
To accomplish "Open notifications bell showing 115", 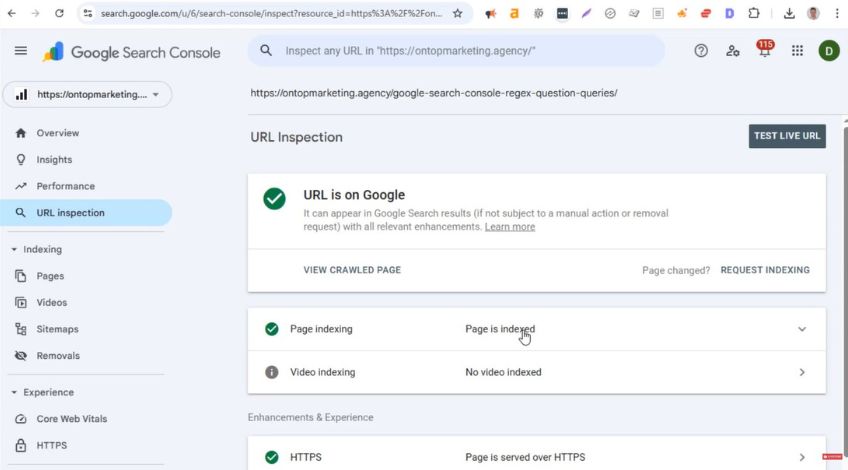I will [x=765, y=49].
